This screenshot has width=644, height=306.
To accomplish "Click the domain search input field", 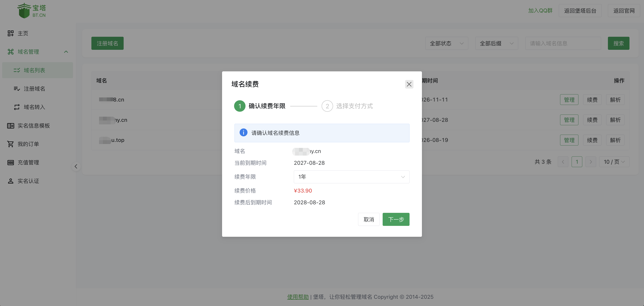I will (563, 43).
